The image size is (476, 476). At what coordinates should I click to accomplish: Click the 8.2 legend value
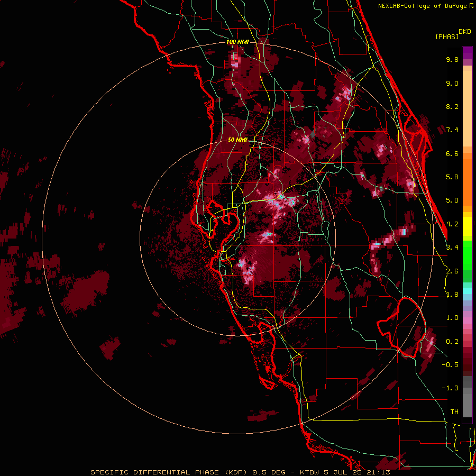tap(452, 106)
